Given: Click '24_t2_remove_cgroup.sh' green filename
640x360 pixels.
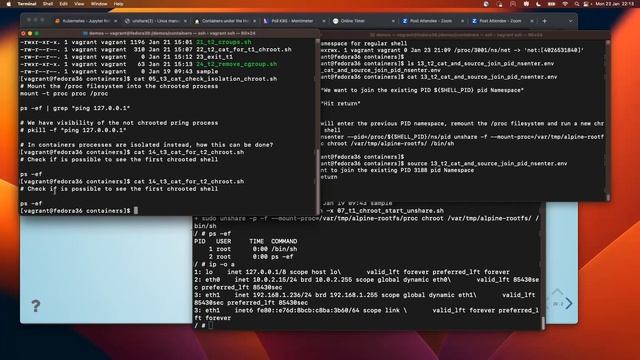Looking at the screenshot, I should tap(236, 64).
